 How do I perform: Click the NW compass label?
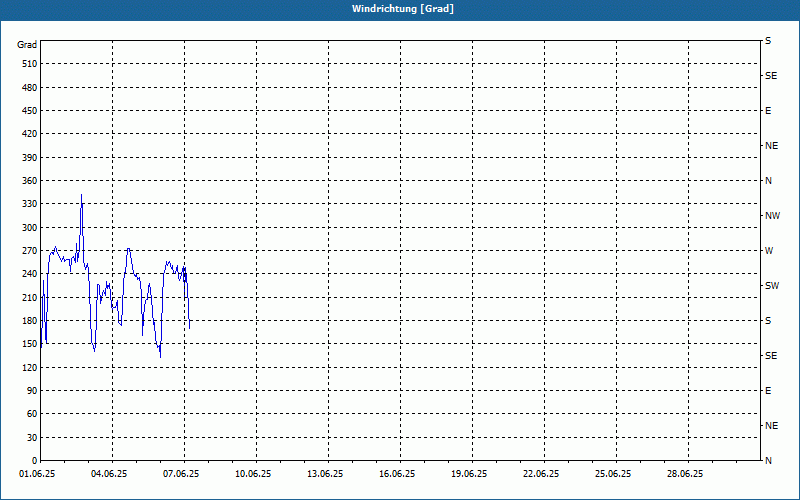pos(772,216)
